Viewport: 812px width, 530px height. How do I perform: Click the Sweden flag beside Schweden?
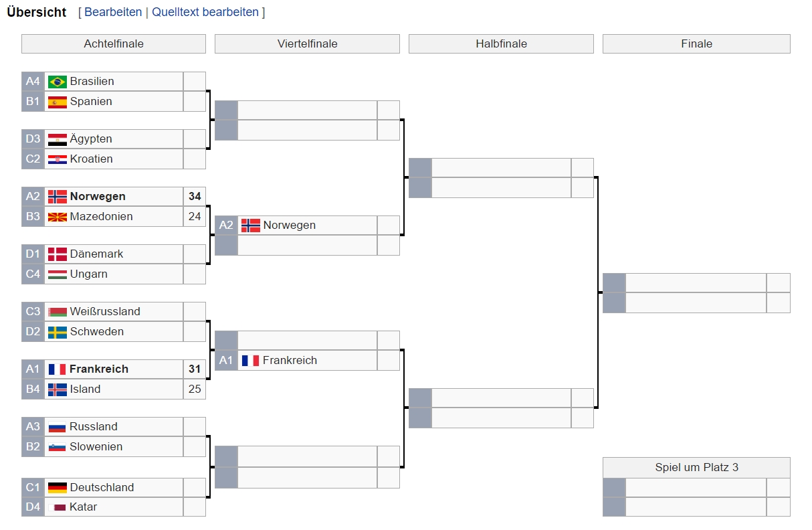point(58,332)
